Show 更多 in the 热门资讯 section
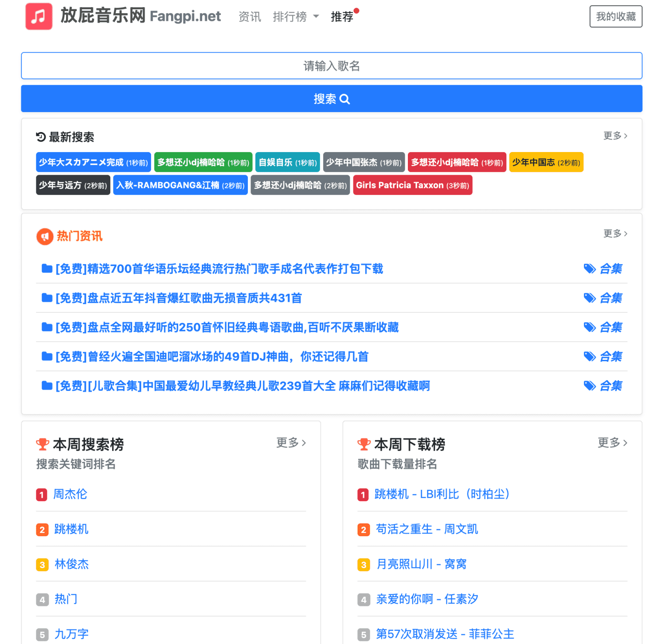This screenshot has height=644, width=665. [615, 234]
